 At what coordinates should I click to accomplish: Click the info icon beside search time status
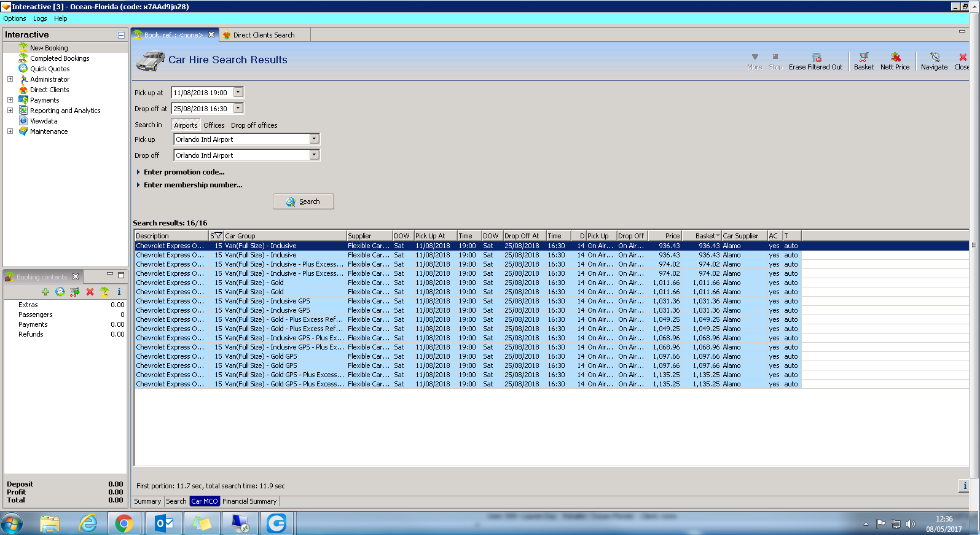(965, 486)
